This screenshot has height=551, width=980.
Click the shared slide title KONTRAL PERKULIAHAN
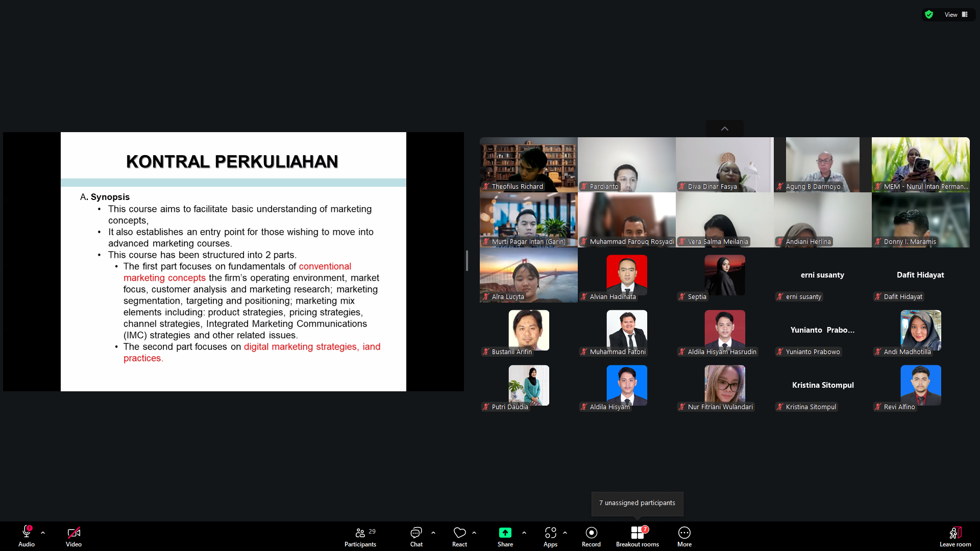[232, 161]
